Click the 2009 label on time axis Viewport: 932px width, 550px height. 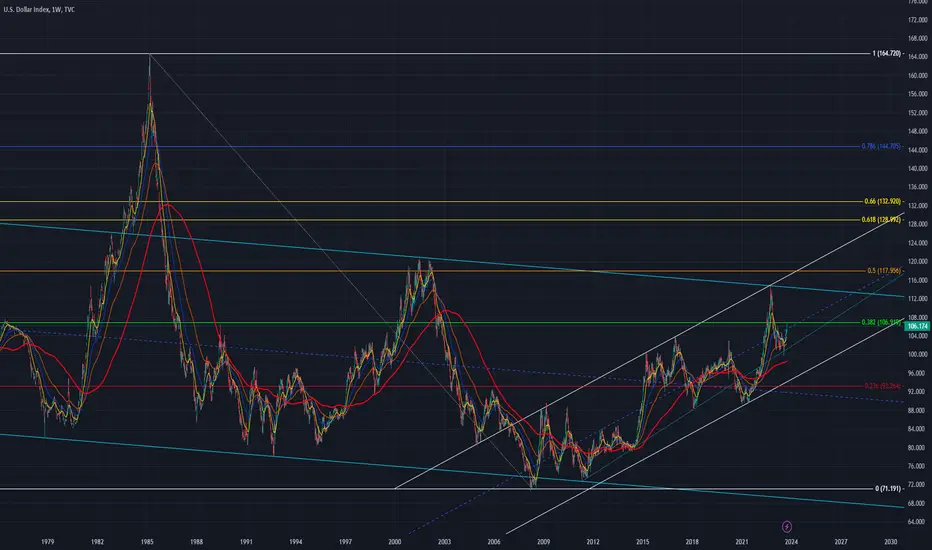pyautogui.click(x=543, y=542)
